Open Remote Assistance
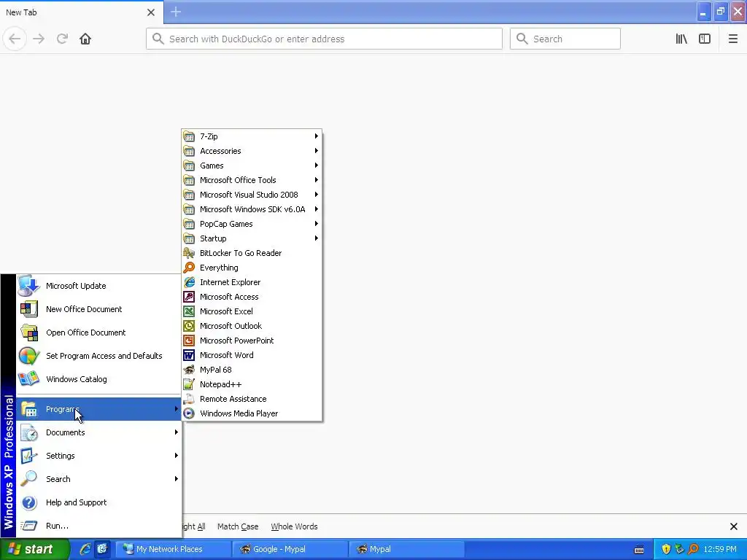 click(252, 399)
